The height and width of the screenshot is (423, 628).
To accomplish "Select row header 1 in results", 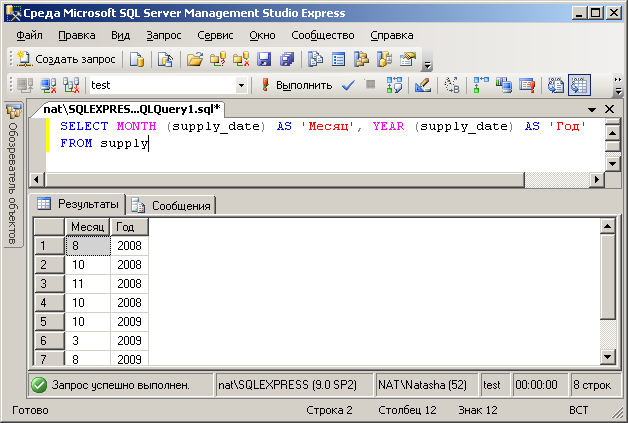I will click(49, 246).
